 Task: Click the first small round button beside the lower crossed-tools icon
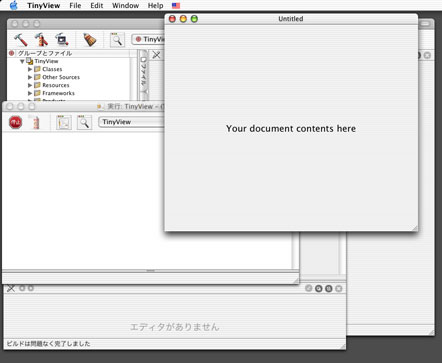pos(22,288)
